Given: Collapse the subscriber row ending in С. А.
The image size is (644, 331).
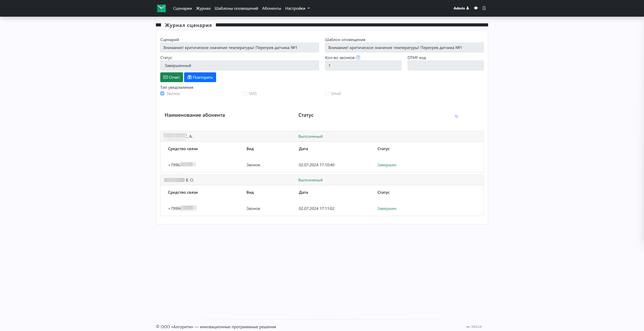Looking at the screenshot, I should [x=322, y=136].
